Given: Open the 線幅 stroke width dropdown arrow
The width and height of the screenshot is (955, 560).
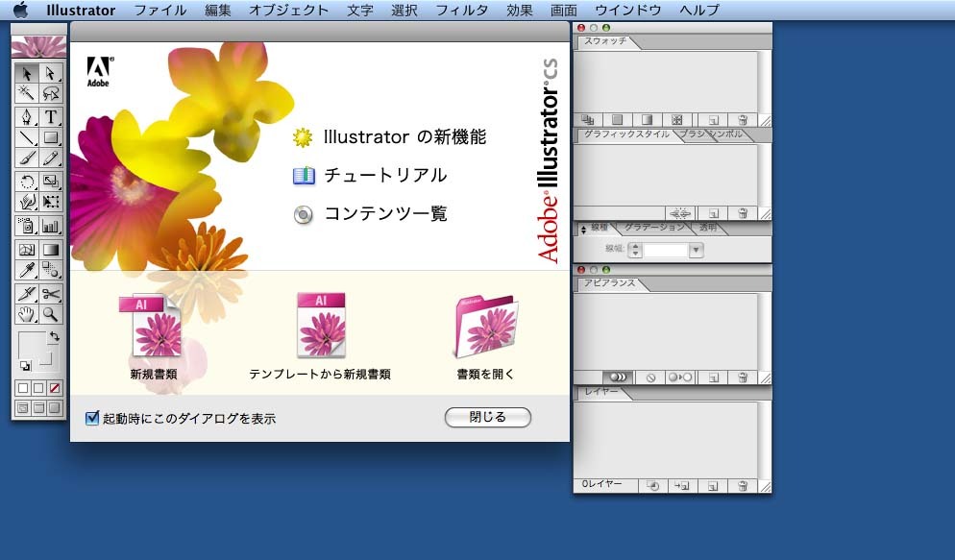Looking at the screenshot, I should 697,250.
